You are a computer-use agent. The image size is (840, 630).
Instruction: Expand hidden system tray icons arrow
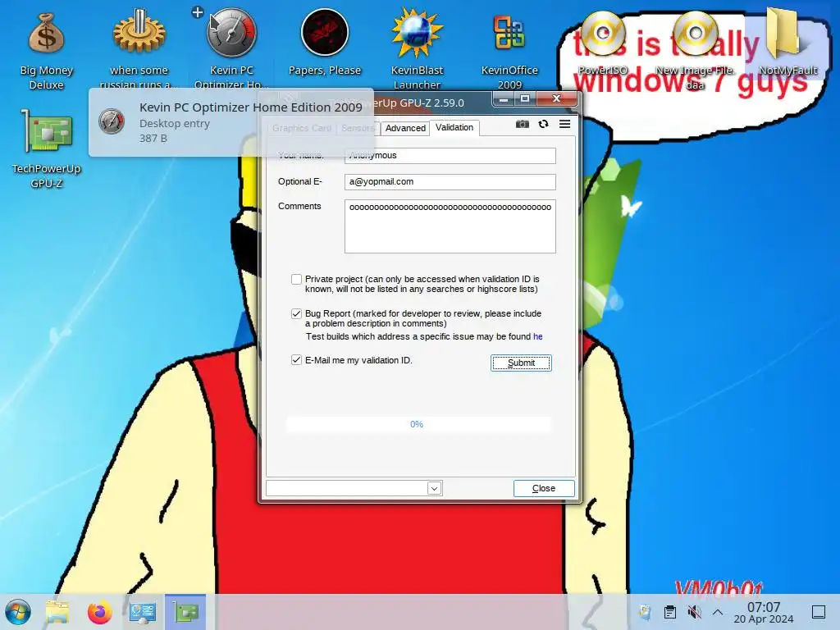coord(718,612)
